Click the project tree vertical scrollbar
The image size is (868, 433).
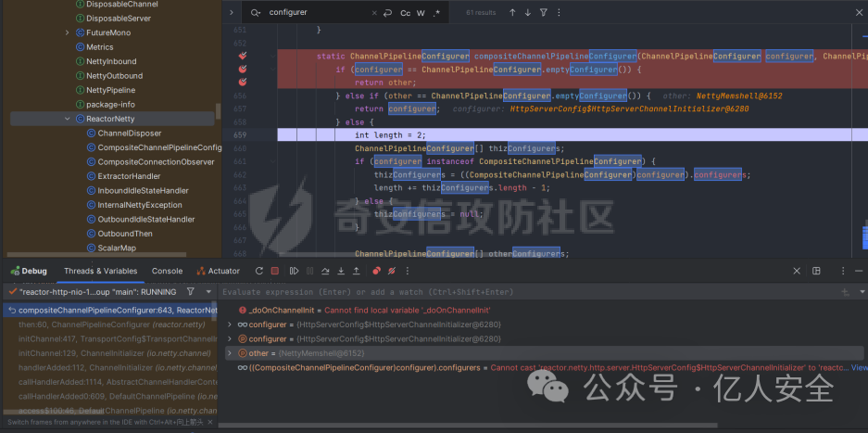(219, 111)
